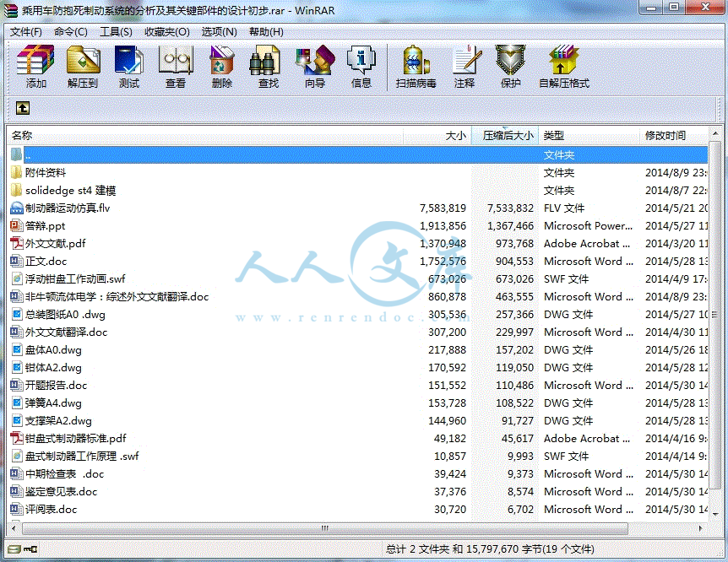Select 盘式制动器工作原理 .swf file
The width and height of the screenshot is (728, 562).
pos(82,457)
